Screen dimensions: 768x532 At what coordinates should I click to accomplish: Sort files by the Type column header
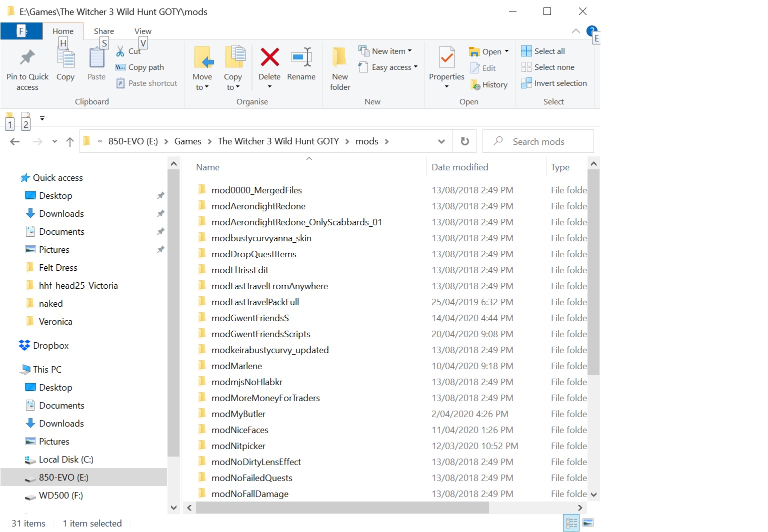(560, 167)
